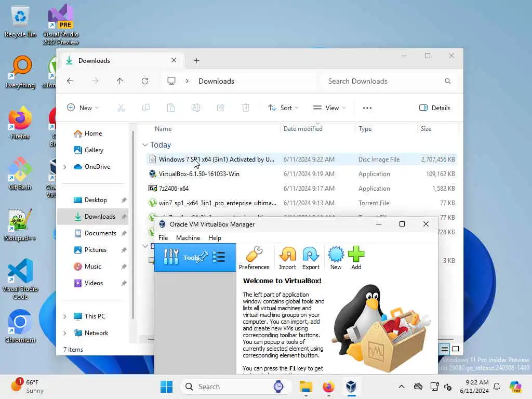Screen dimensions: 532x399
Task: Open File Explorer from the taskbar
Action: click(305, 387)
